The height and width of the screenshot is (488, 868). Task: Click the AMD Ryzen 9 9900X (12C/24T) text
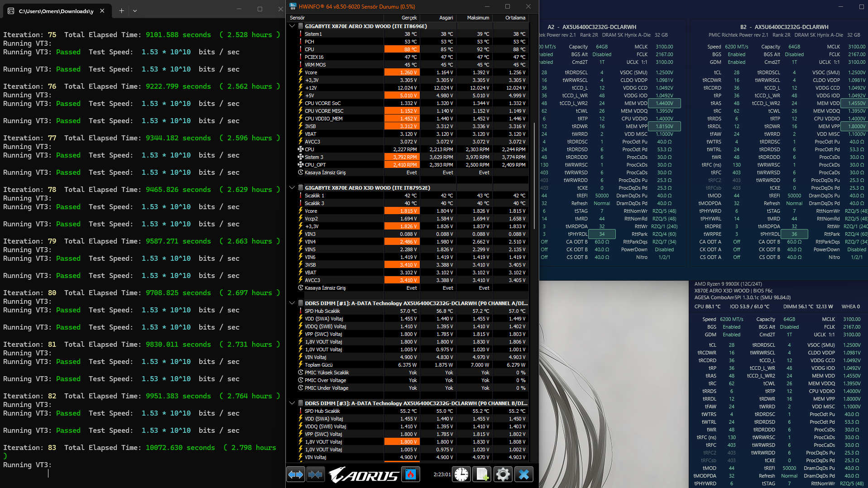coord(728,284)
